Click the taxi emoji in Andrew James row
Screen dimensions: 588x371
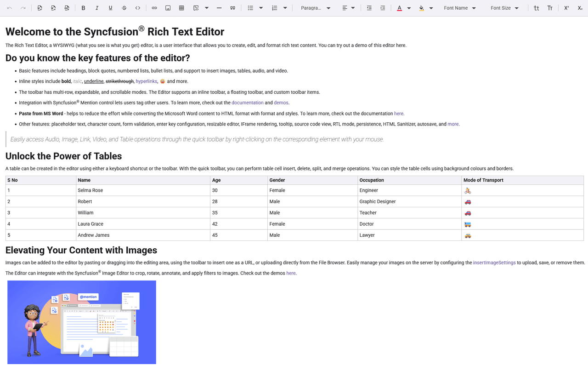tap(468, 235)
